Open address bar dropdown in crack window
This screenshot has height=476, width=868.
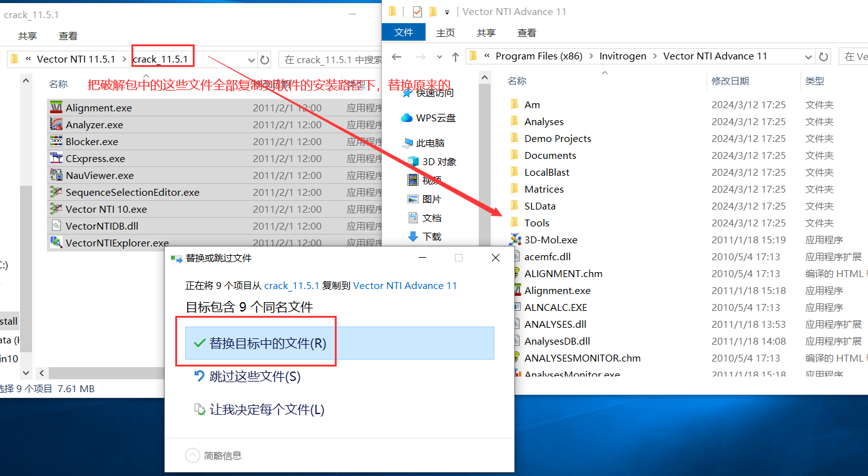pos(252,59)
